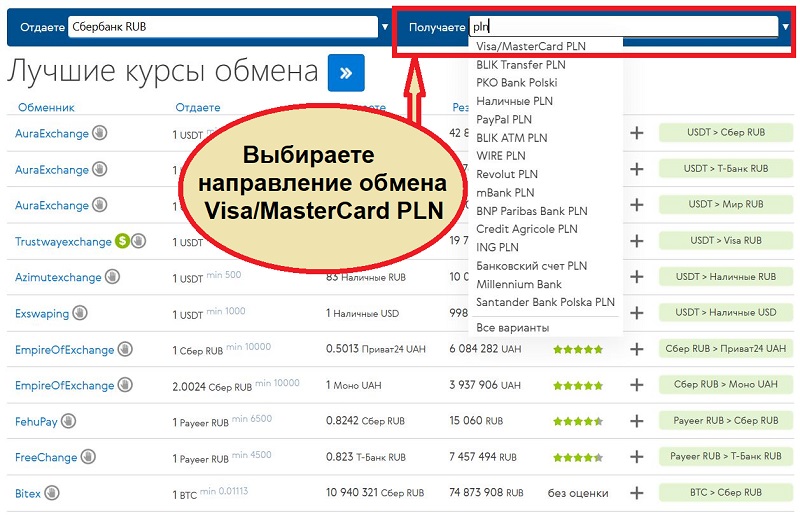The image size is (800, 516).
Task: Choose Наличные PLN option
Action: point(514,101)
